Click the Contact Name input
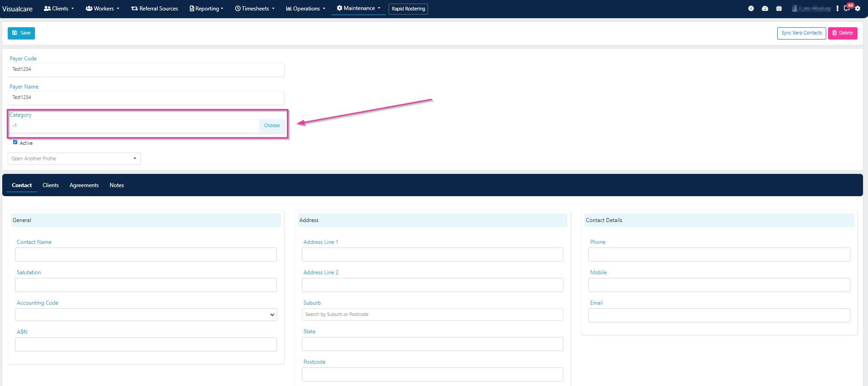 pyautogui.click(x=146, y=254)
